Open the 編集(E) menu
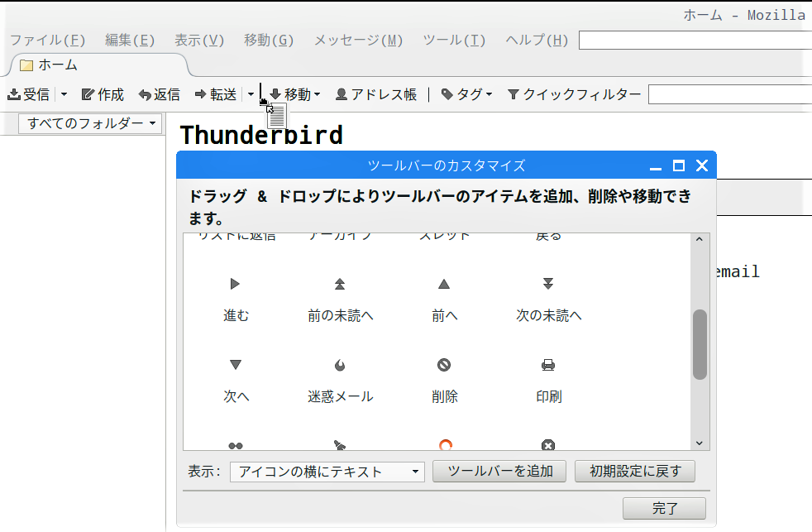812x532 pixels. 130,40
